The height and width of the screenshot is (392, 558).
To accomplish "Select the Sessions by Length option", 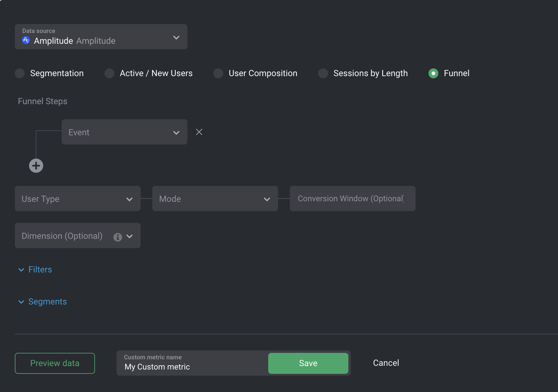I will click(323, 73).
